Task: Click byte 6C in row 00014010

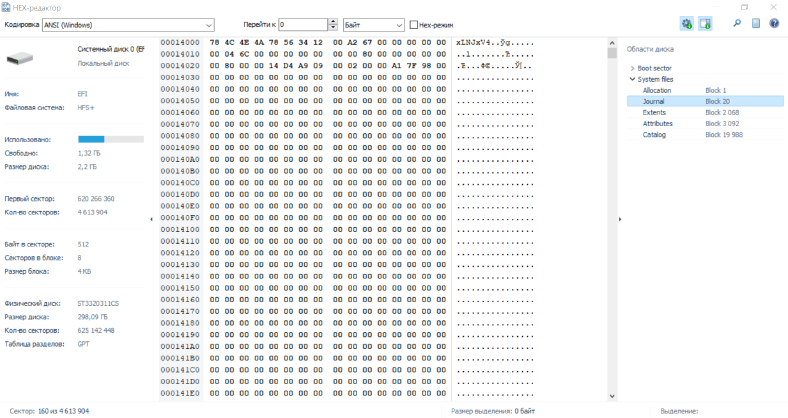Action: coord(244,54)
